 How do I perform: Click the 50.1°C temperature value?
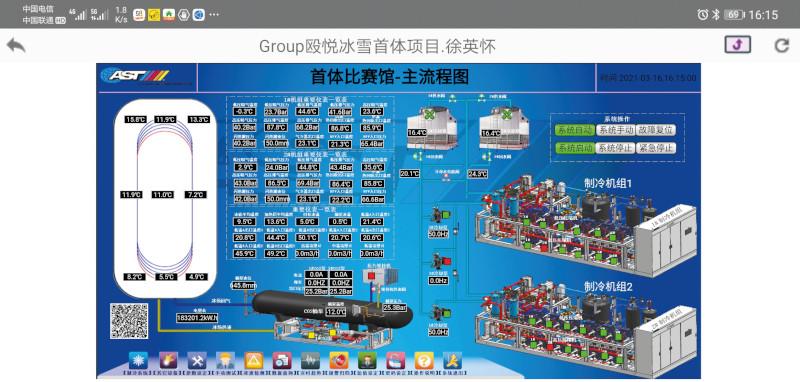point(308,237)
